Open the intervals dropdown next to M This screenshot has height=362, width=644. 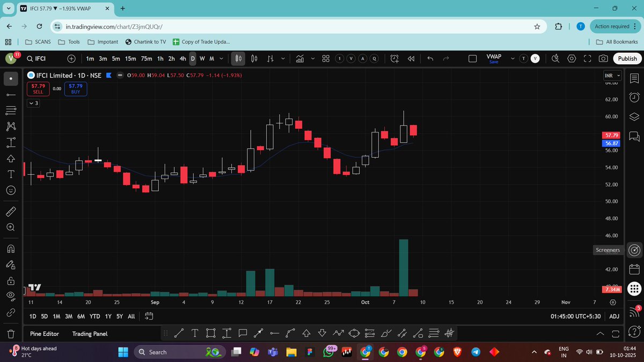(221, 58)
